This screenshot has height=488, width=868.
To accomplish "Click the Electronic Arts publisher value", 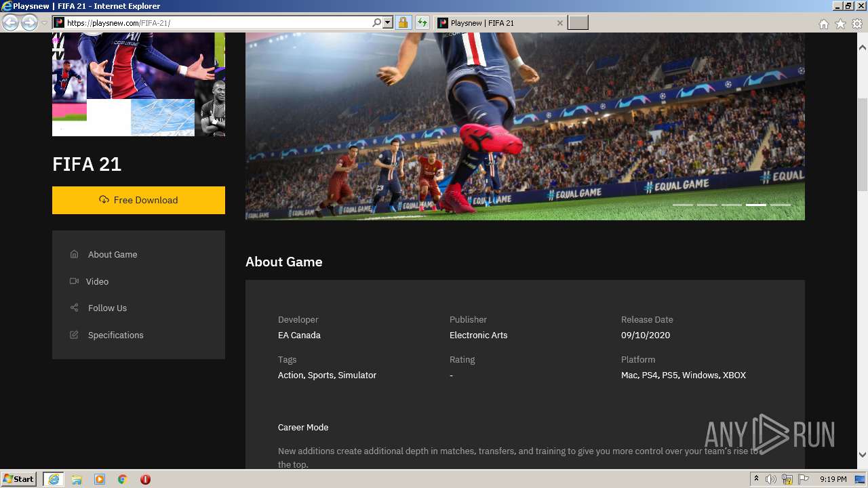I will tap(478, 335).
